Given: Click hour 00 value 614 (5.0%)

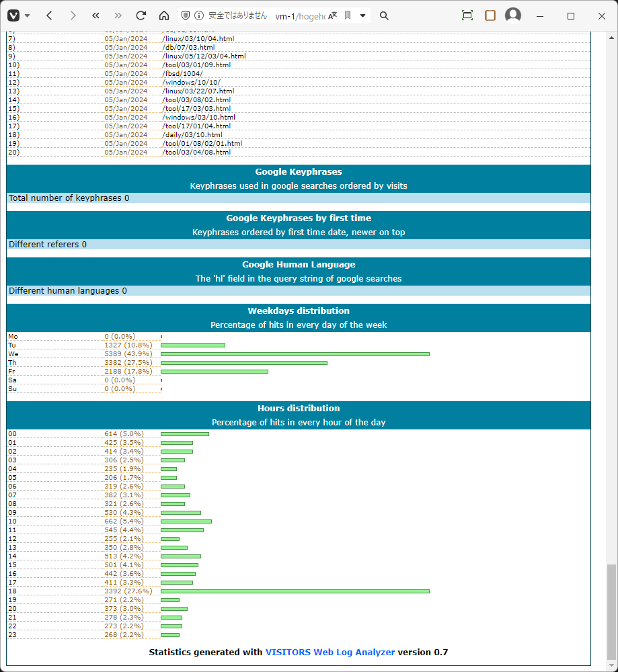Looking at the screenshot, I should tap(124, 434).
